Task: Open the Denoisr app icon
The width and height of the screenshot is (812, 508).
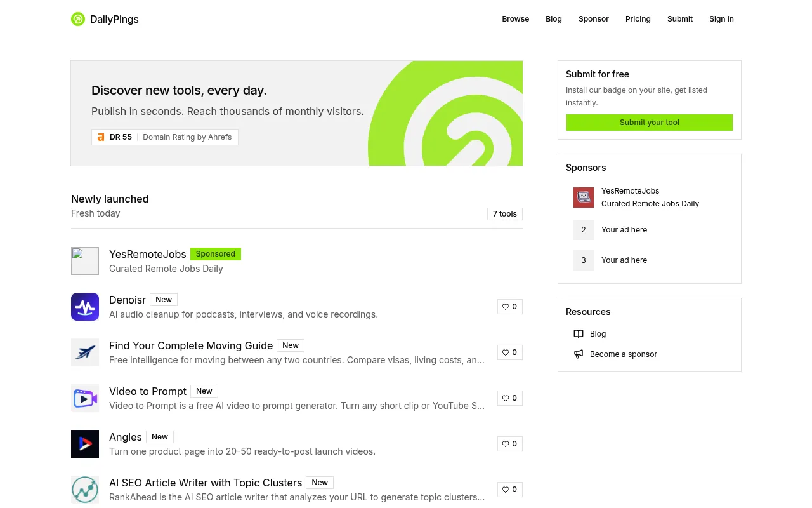Action: coord(85,307)
